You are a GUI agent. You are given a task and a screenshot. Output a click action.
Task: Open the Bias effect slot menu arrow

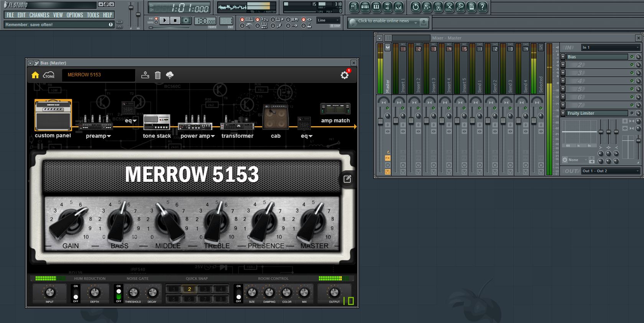point(563,57)
